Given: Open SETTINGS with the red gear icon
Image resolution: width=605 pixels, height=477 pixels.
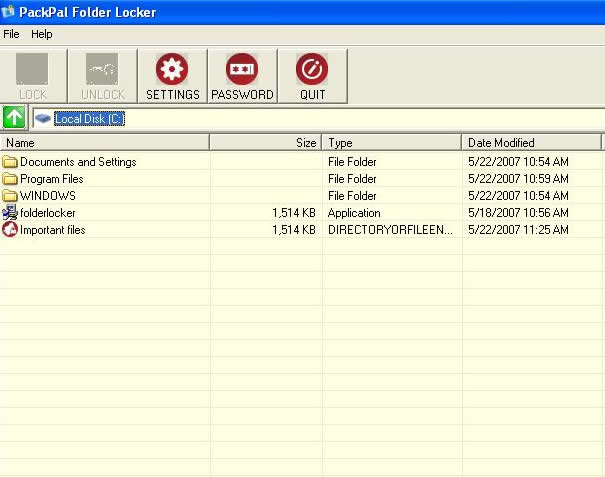Looking at the screenshot, I should pos(172,76).
